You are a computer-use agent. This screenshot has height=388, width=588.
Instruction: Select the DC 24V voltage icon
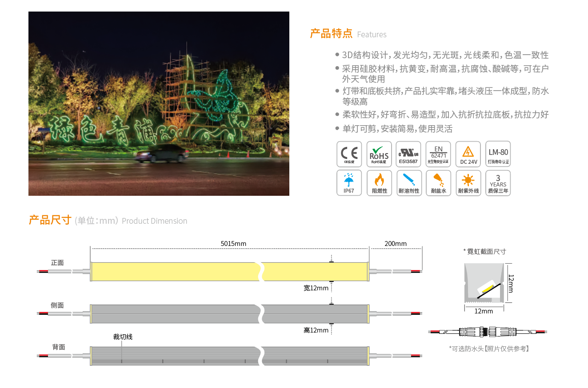tap(468, 154)
